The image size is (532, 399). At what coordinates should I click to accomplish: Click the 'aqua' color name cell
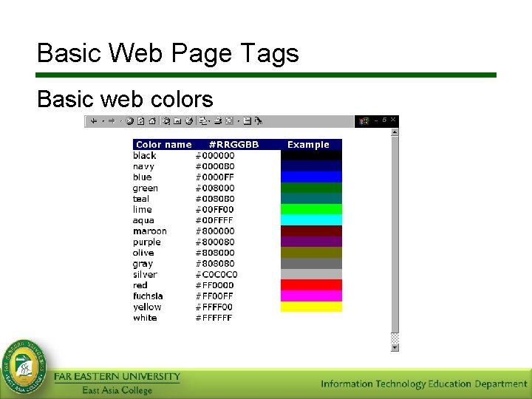[143, 220]
